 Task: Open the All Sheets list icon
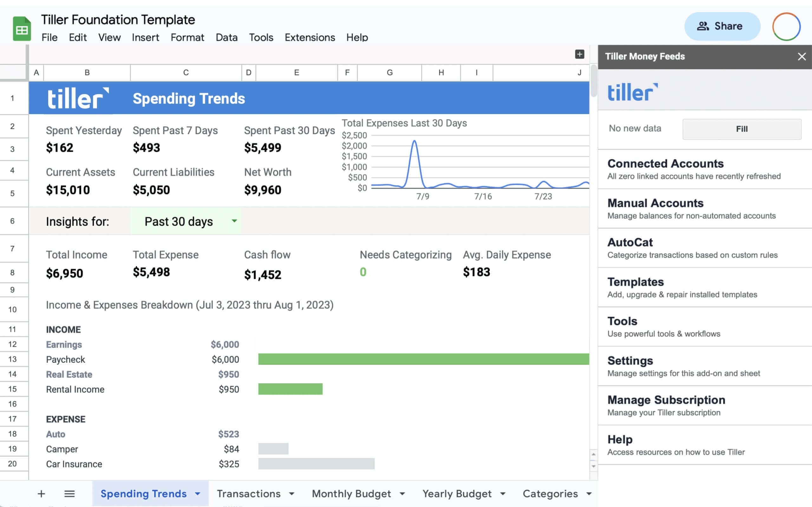pyautogui.click(x=69, y=494)
